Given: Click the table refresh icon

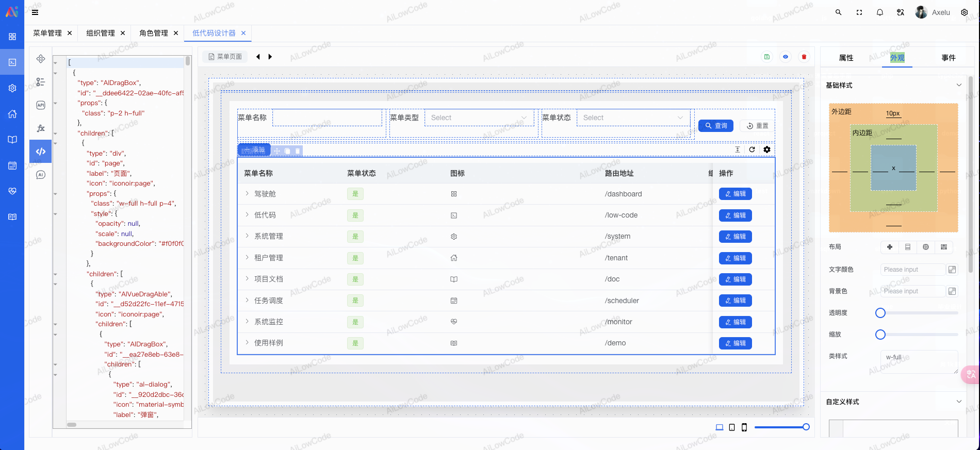Looking at the screenshot, I should 752,149.
